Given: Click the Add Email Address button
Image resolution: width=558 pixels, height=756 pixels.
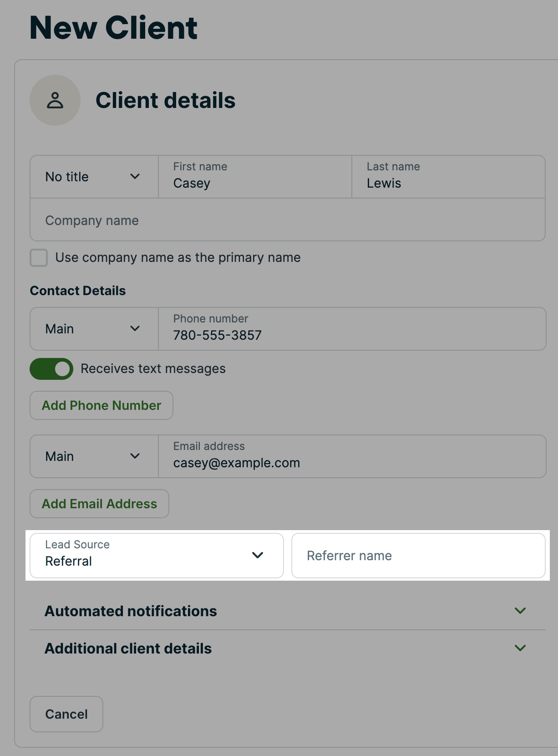Looking at the screenshot, I should pos(99,504).
